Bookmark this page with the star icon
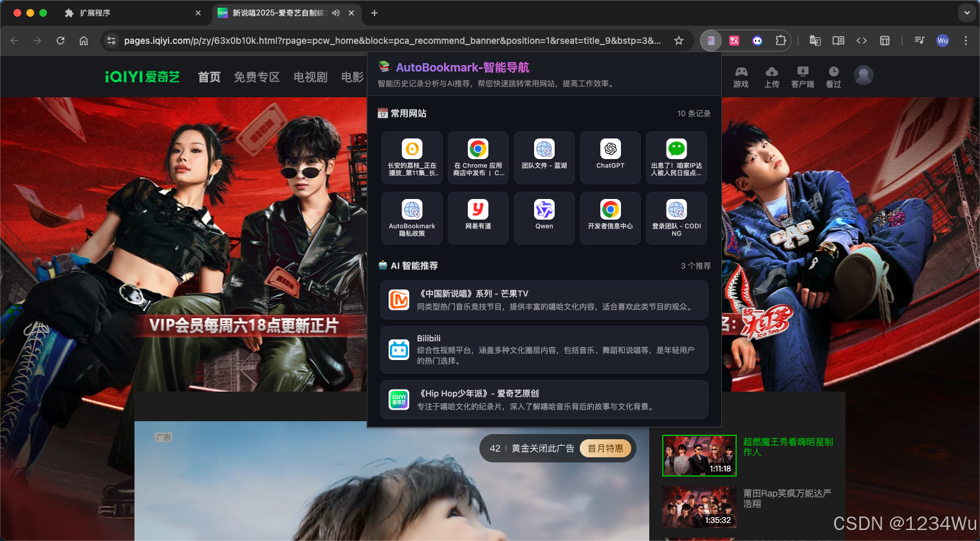Screen dimensions: 980x541 tap(679, 41)
